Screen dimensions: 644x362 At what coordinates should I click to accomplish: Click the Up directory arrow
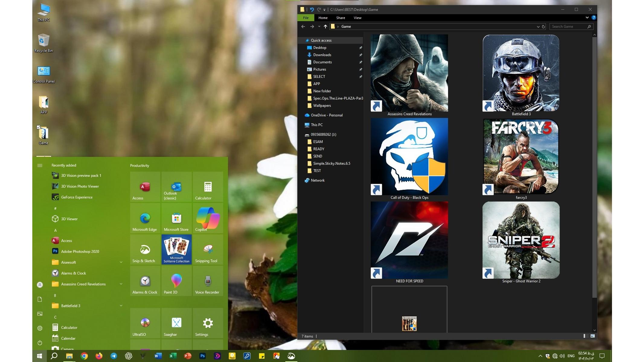pos(325,27)
